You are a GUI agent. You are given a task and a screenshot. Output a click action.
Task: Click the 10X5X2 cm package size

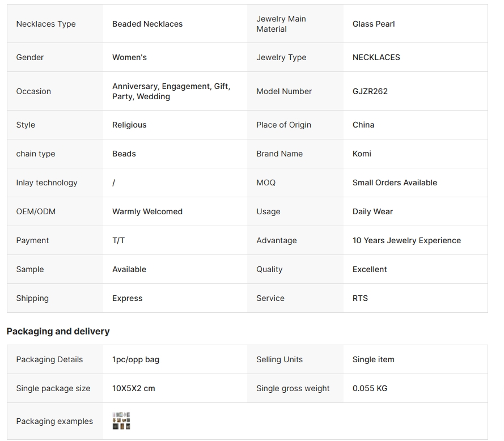(133, 388)
